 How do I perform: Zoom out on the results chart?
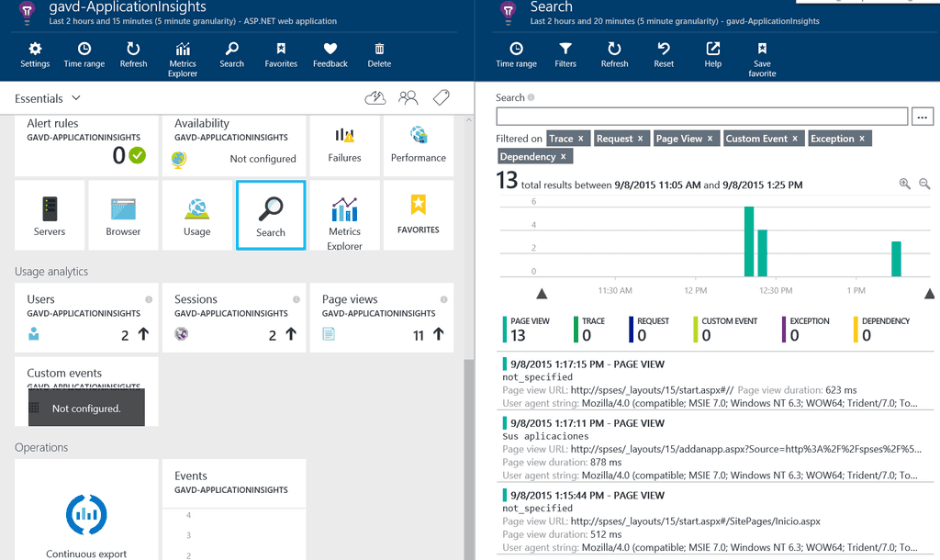[x=924, y=185]
